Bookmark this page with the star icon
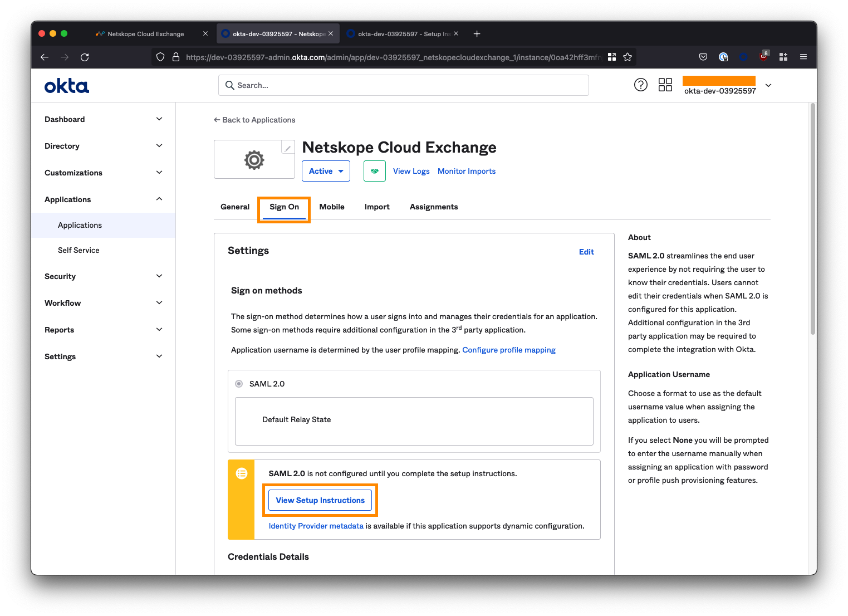This screenshot has height=616, width=848. coord(628,57)
